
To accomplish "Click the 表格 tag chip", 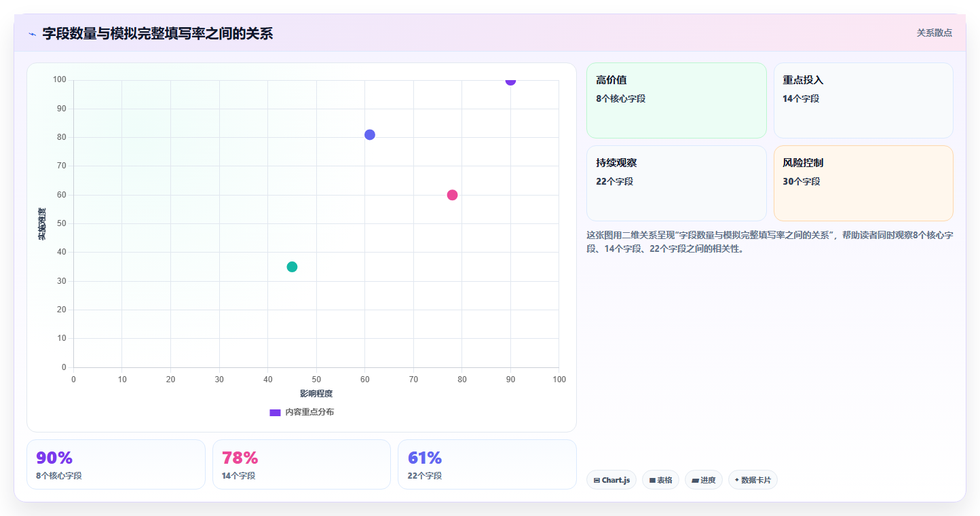I will point(660,480).
